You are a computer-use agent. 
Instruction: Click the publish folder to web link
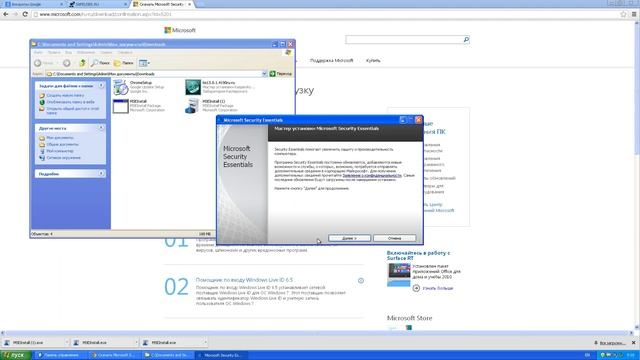(x=70, y=102)
